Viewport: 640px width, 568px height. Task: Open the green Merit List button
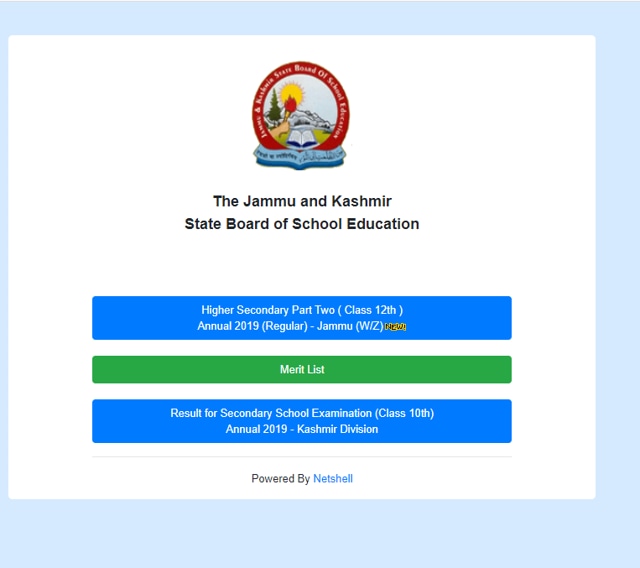pyautogui.click(x=301, y=369)
